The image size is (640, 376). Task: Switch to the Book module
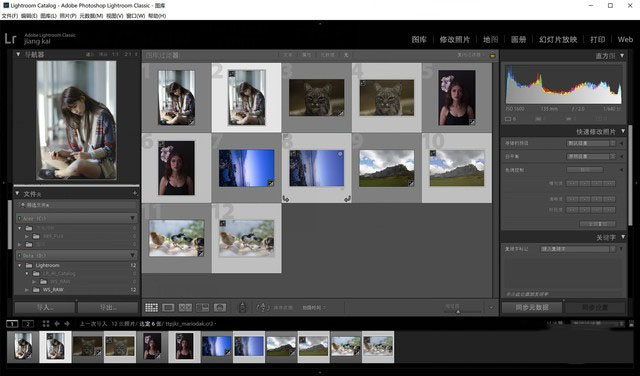click(518, 40)
